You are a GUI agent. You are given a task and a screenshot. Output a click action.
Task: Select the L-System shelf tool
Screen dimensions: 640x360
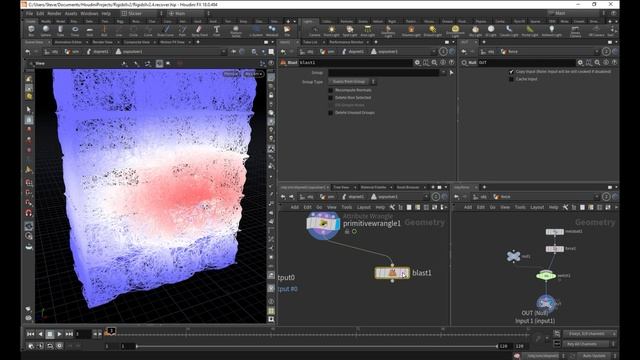click(256, 30)
